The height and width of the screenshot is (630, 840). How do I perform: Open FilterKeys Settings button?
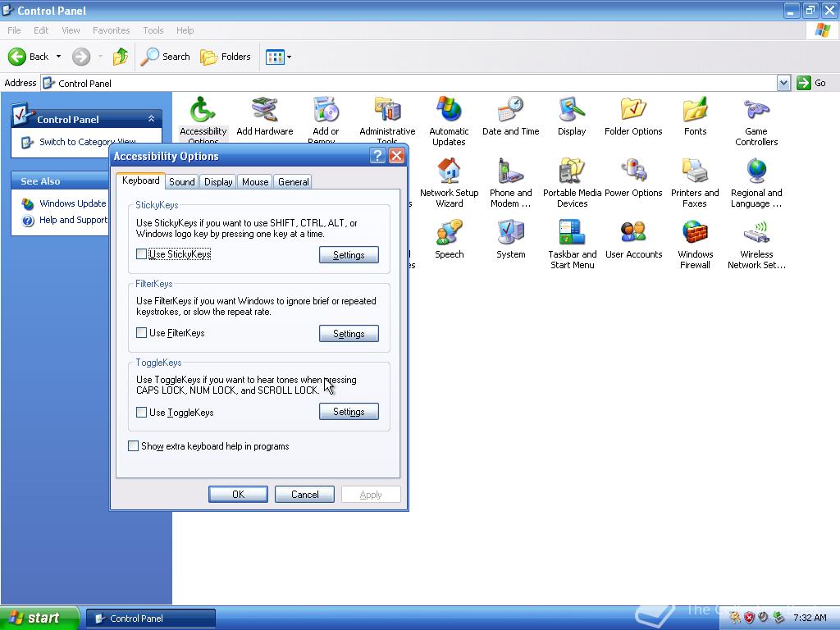(x=349, y=333)
